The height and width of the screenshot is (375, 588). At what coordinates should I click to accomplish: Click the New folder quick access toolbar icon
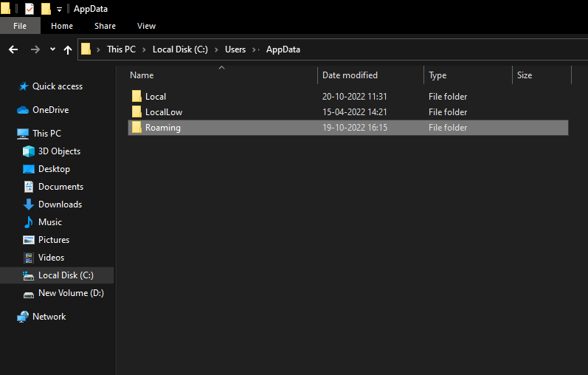(46, 9)
